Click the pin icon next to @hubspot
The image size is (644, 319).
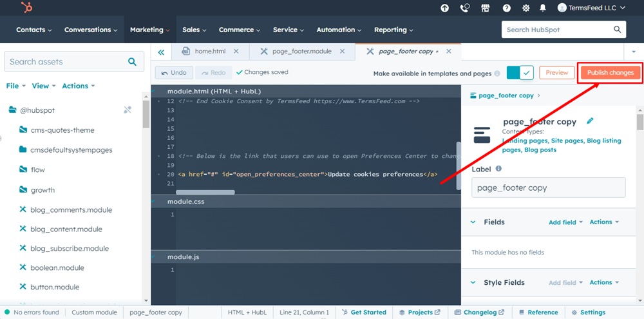click(128, 110)
